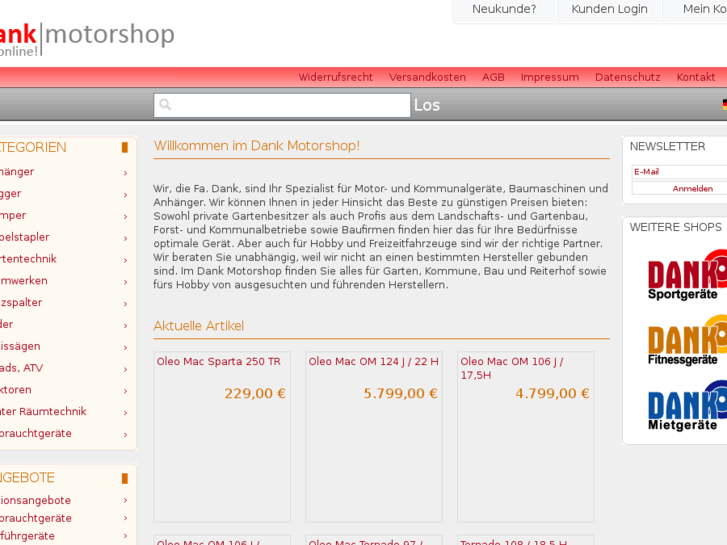Expand the arrow beside Quads, ATV

(126, 369)
